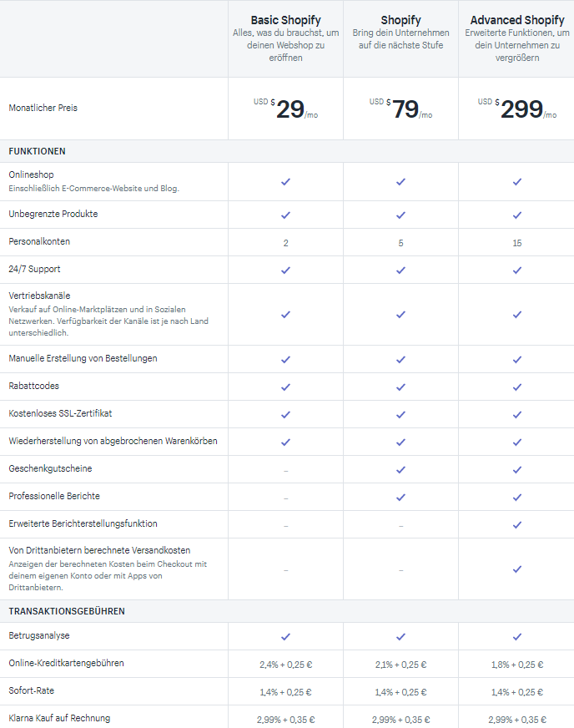Click the Rabattcodes checkmark under Basic Shopify
Screen dimensions: 574x728
(286, 387)
